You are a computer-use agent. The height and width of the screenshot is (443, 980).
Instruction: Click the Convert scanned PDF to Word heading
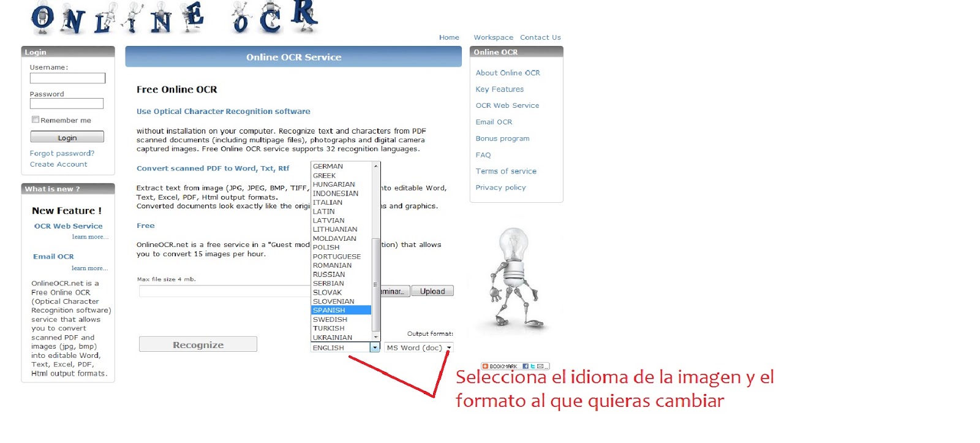tap(213, 168)
